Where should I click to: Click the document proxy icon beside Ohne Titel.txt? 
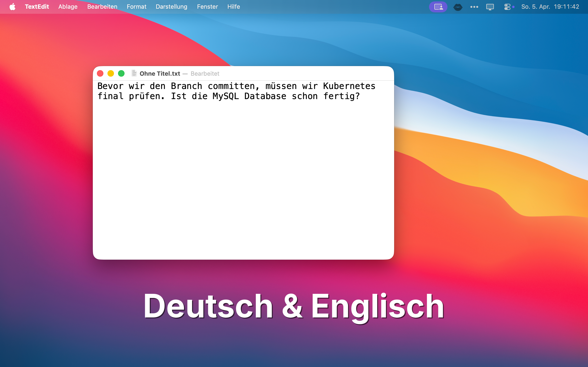click(x=134, y=73)
